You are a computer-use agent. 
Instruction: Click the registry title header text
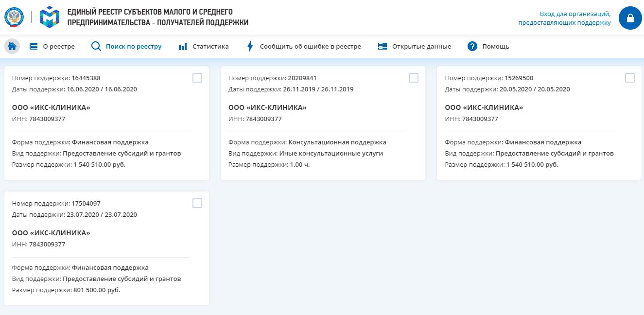coord(157,17)
